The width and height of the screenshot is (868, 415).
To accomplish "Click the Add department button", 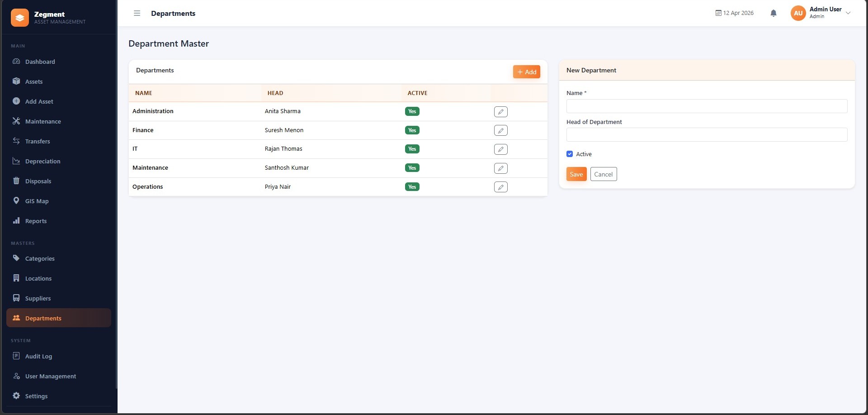I will [x=526, y=72].
